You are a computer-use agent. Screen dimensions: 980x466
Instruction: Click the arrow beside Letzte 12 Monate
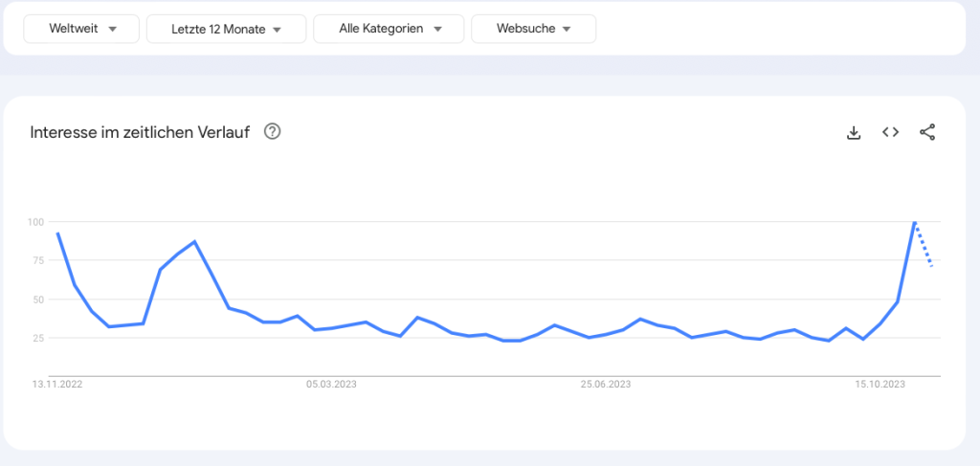coord(277,30)
